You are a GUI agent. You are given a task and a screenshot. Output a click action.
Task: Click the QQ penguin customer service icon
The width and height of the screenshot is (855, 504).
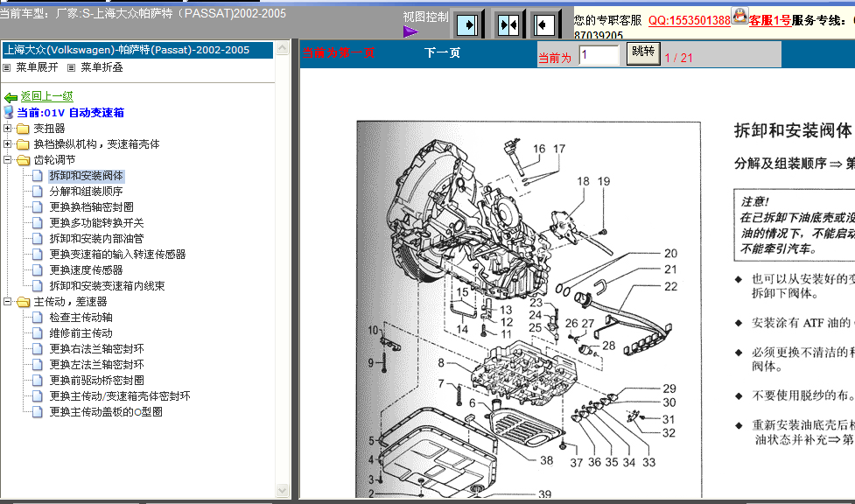tap(739, 16)
